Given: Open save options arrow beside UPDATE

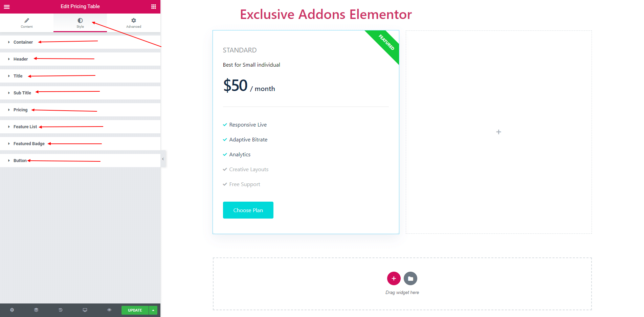Looking at the screenshot, I should [153, 310].
